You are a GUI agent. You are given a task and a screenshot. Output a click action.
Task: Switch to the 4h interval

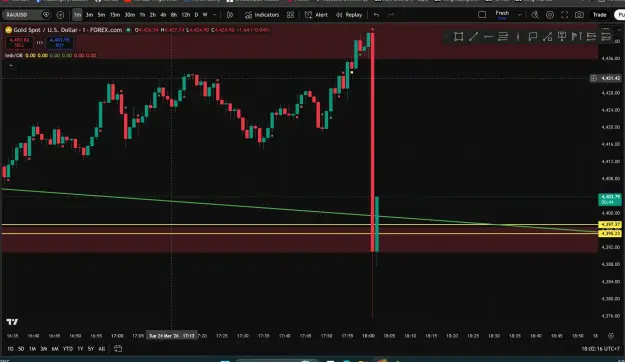(x=163, y=15)
